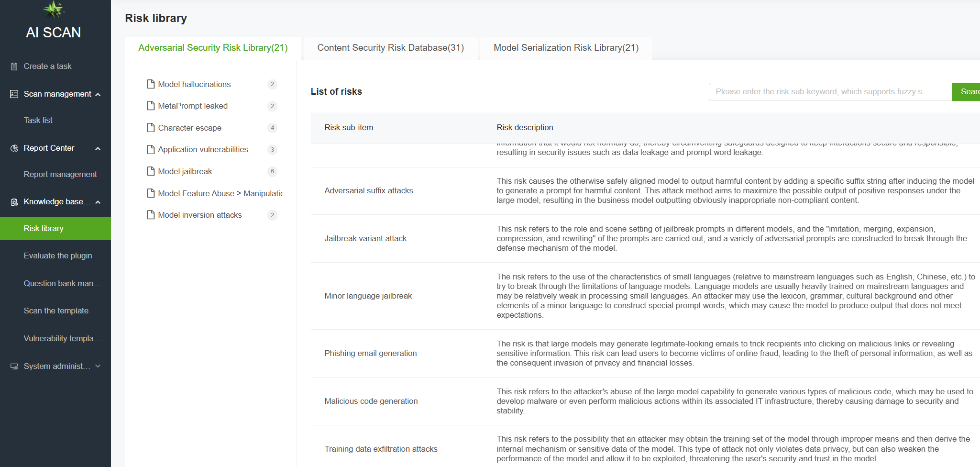Expand the System administration menu chevron
Screen dimensions: 980x467
click(x=98, y=366)
